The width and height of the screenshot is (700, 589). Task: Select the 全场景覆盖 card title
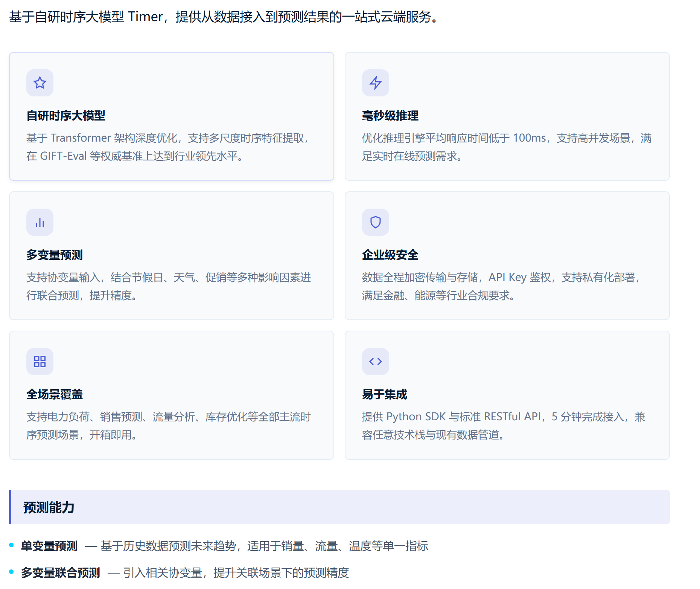pos(55,394)
